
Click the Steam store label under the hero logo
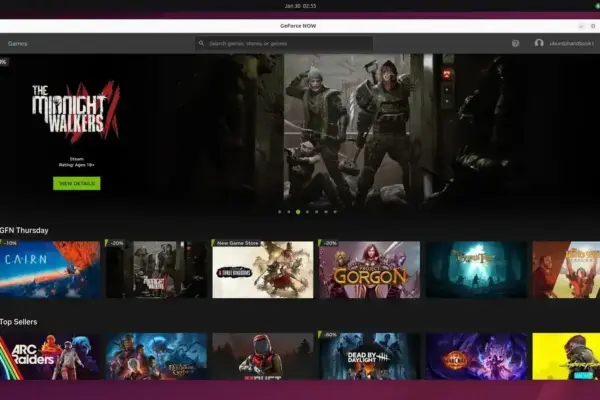coord(77,159)
